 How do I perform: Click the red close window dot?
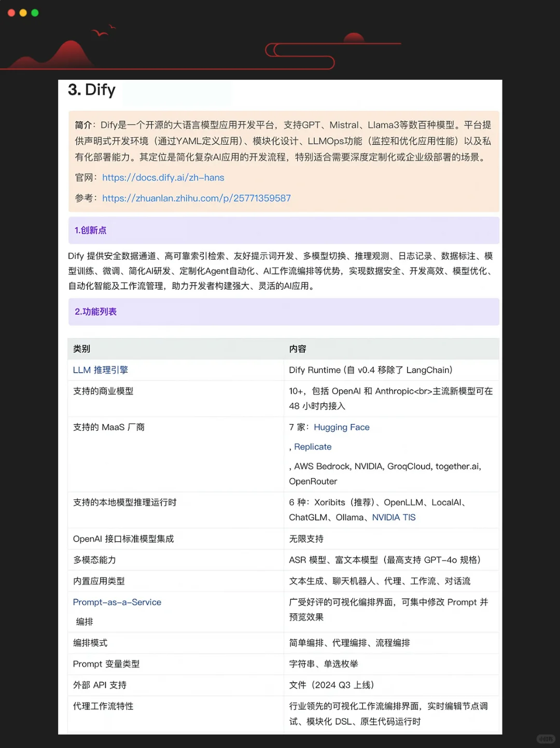(11, 12)
